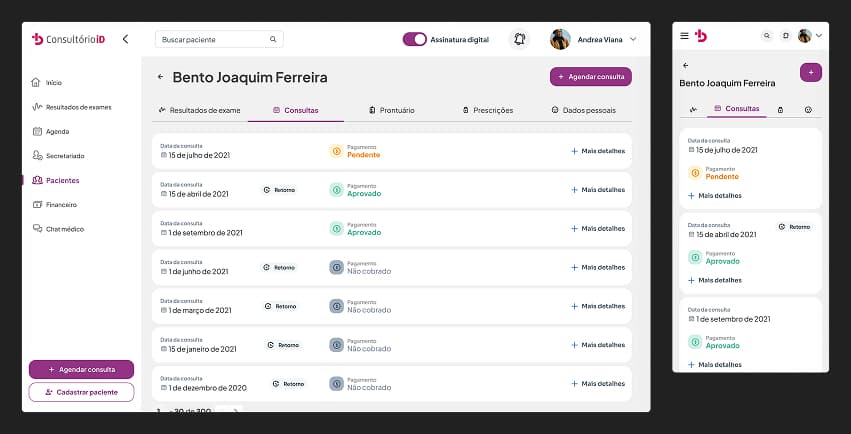Click the back arrow beside the desktop patient name

[160, 77]
